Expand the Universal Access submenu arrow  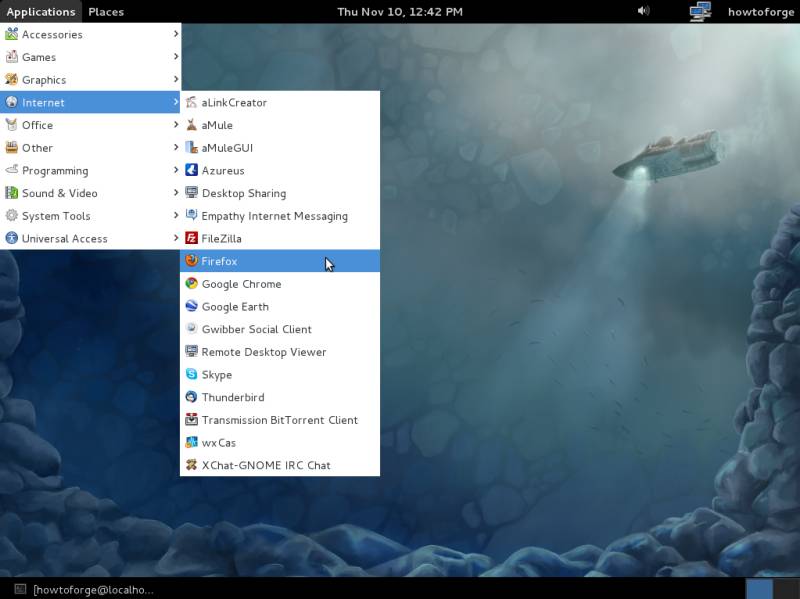pyautogui.click(x=176, y=238)
